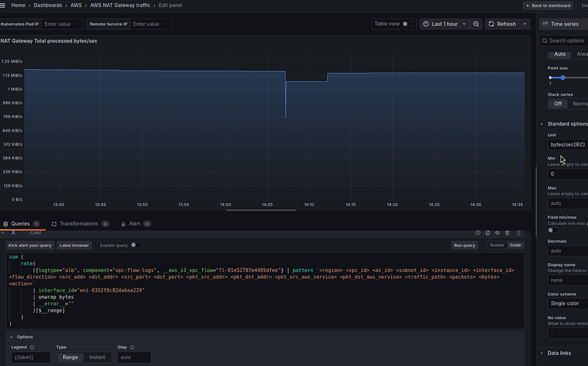Click Kick start your query button
Viewport: 588px width, 366px height.
pos(30,245)
